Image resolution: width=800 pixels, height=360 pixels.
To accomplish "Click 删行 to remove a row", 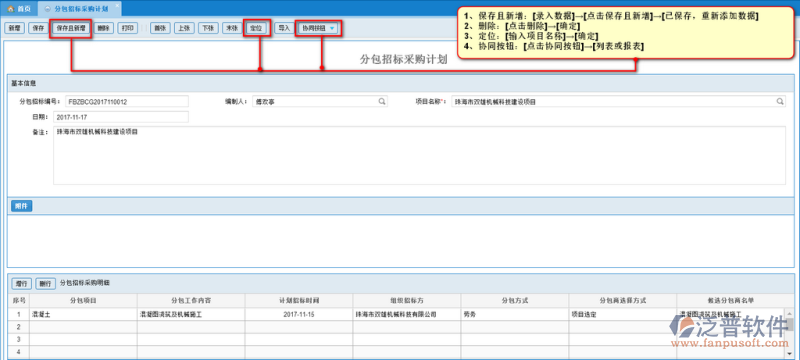I will coord(45,284).
